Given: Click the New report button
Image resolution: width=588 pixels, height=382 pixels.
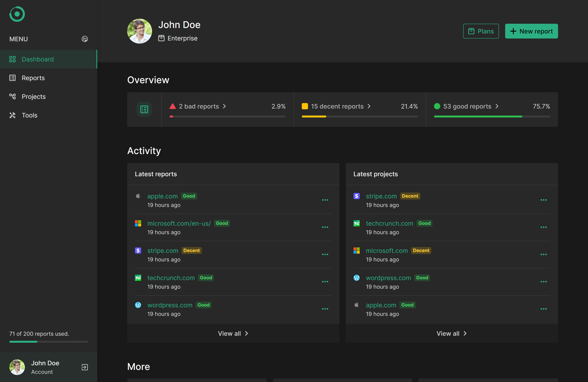Looking at the screenshot, I should [x=531, y=31].
